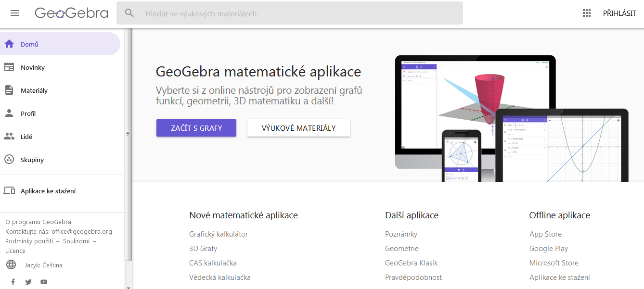
Task: Go to Materiály section
Action: point(34,90)
